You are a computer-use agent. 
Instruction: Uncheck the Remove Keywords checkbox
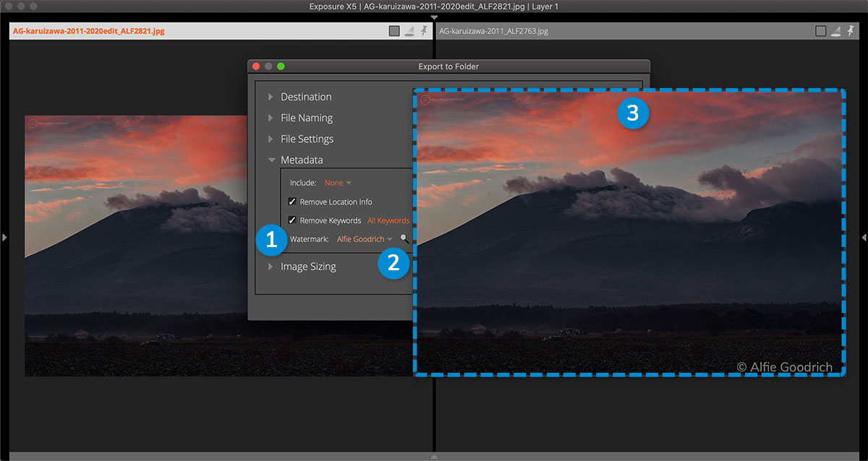(x=292, y=220)
